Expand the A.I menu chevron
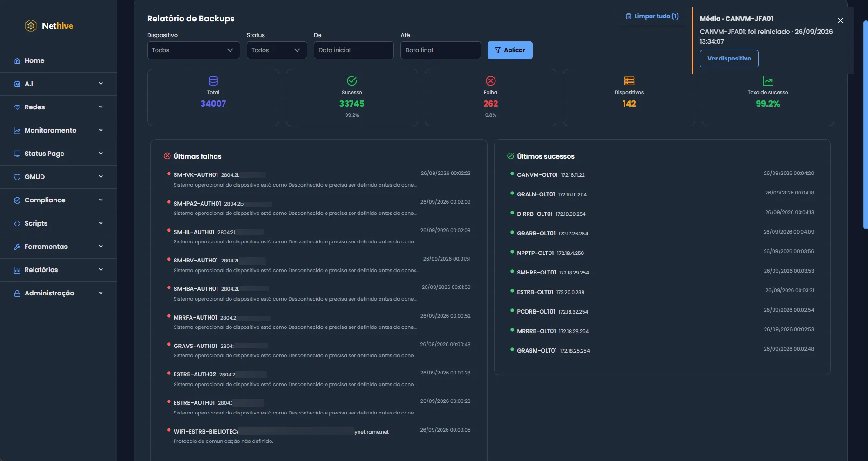This screenshot has height=461, width=868. [101, 84]
